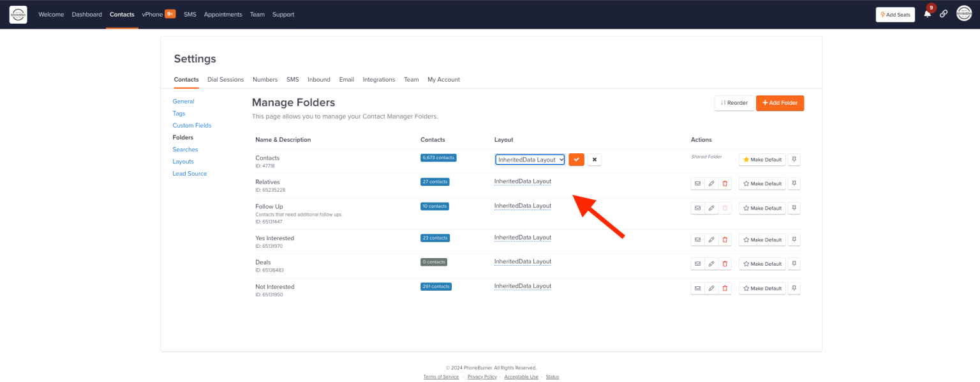The height and width of the screenshot is (382, 980).
Task: Open Custom Fields in sidebar
Action: pos(192,125)
